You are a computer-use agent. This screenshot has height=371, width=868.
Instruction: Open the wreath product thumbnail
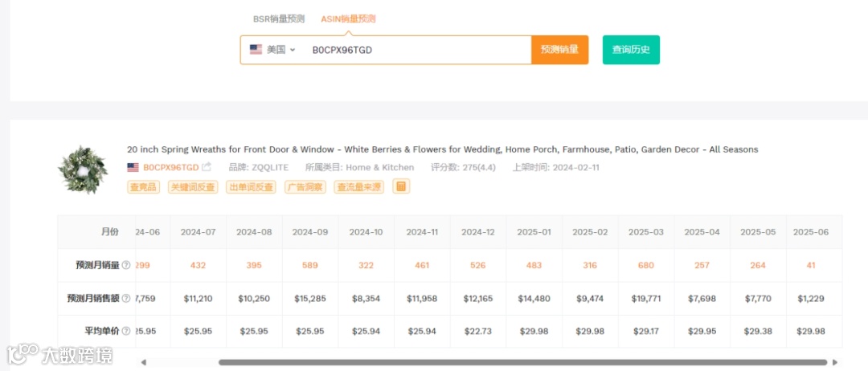point(83,169)
